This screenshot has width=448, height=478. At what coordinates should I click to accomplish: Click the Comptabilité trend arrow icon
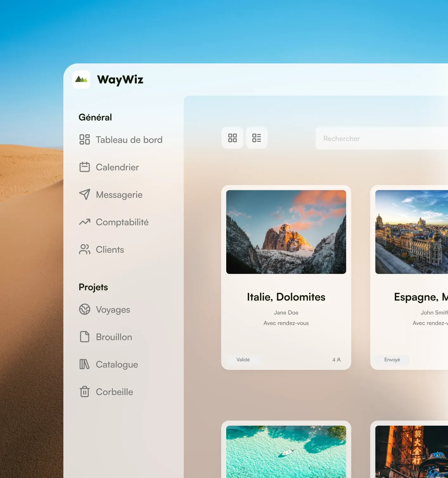click(85, 222)
